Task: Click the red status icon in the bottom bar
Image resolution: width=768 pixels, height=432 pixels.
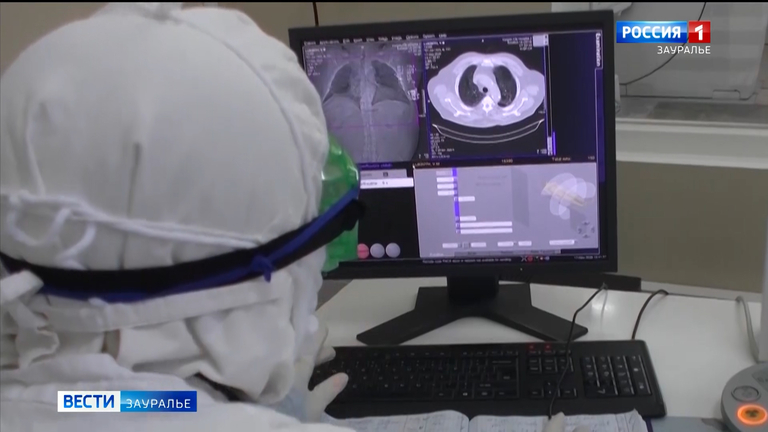Action: coord(530,259)
